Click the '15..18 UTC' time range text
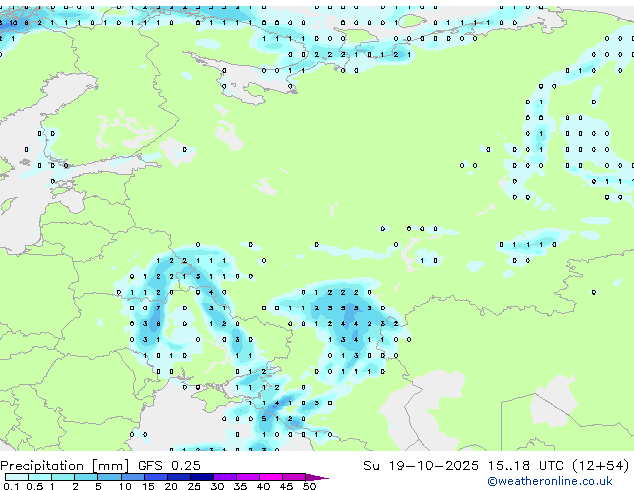The image size is (634, 490). [x=526, y=466]
